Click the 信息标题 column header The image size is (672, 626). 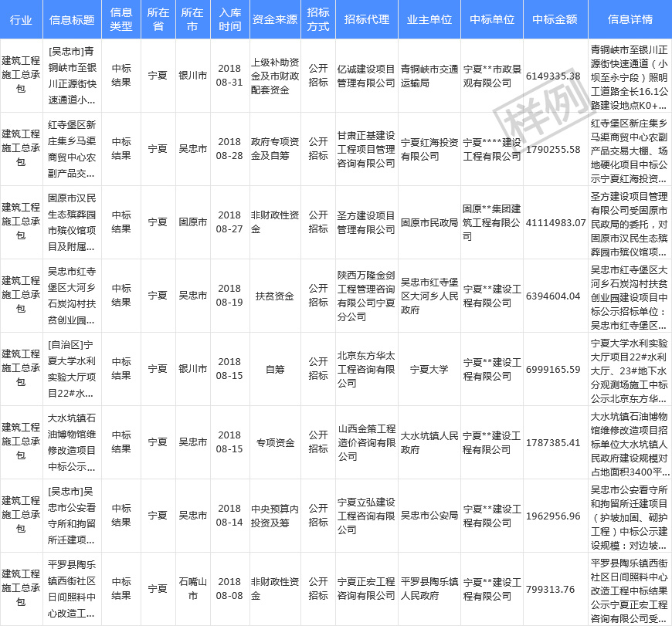71,20
